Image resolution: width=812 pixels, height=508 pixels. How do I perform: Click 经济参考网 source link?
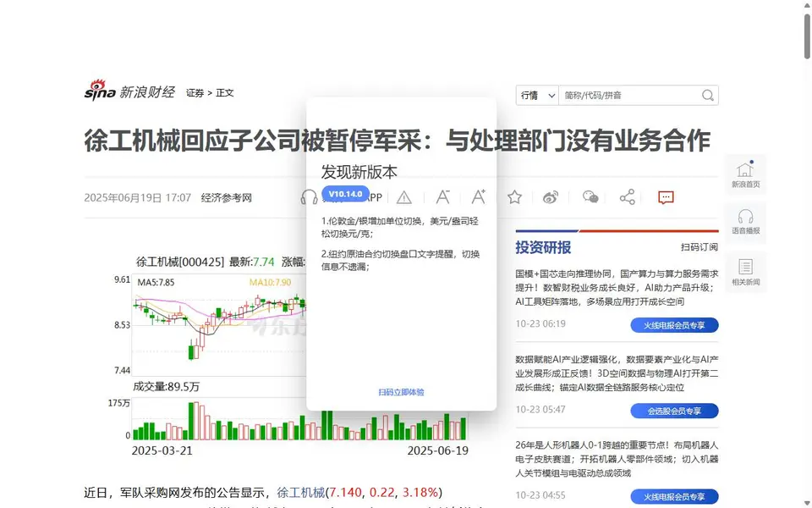pos(227,197)
